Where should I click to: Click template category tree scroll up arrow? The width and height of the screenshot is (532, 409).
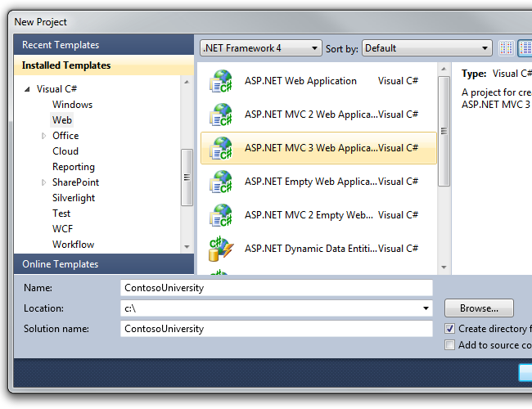pyautogui.click(x=187, y=82)
